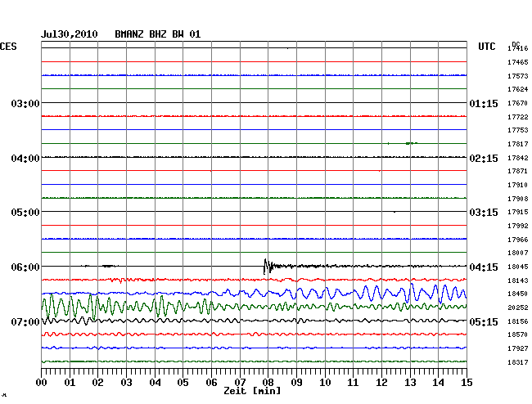Click the DC value "20252"
The width and height of the screenshot is (532, 404).
tap(518, 307)
